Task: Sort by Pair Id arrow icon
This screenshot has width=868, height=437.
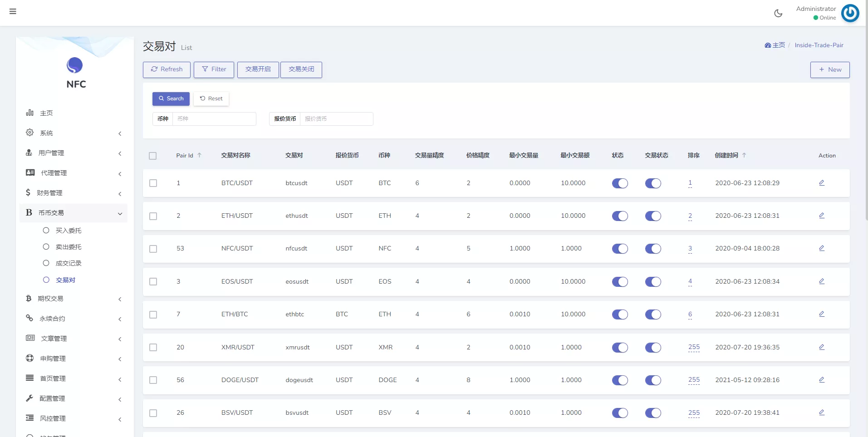Action: click(199, 155)
